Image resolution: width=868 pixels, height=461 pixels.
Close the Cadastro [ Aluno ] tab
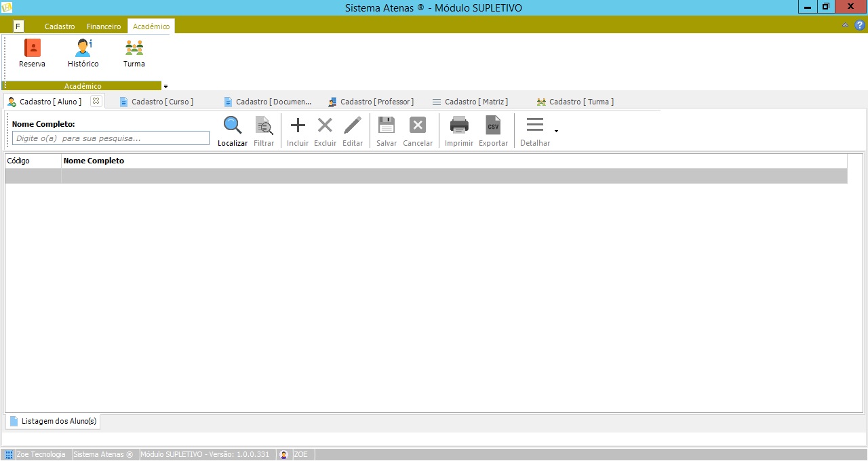(x=96, y=101)
